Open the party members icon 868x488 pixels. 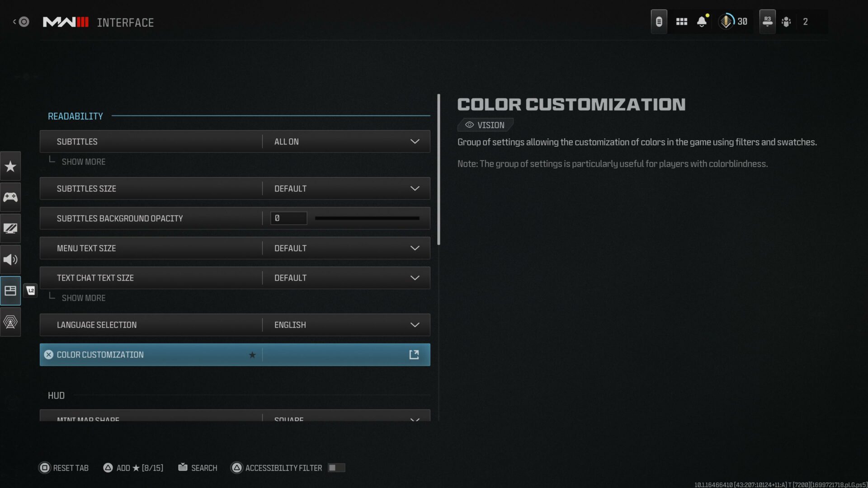pos(786,22)
